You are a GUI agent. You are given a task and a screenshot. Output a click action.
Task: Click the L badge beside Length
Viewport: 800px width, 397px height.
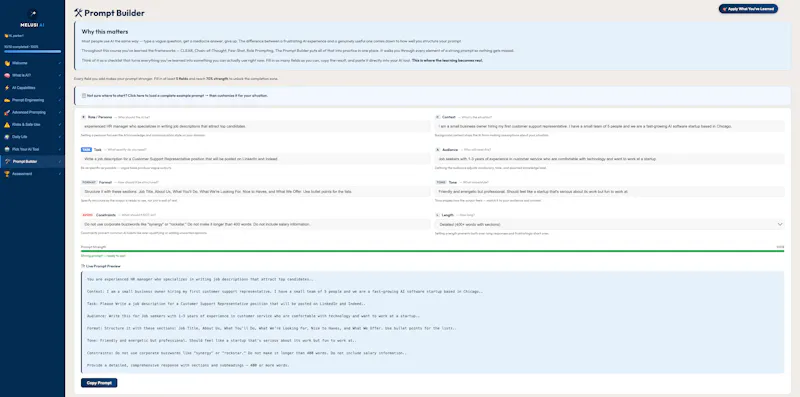[437, 215]
